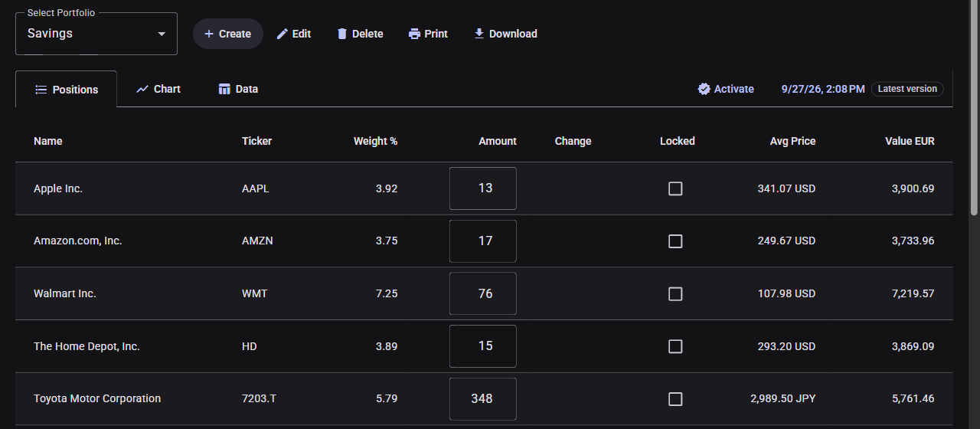Click the 2,989.50 JPY average price
Screen dimensions: 980x429
point(783,398)
